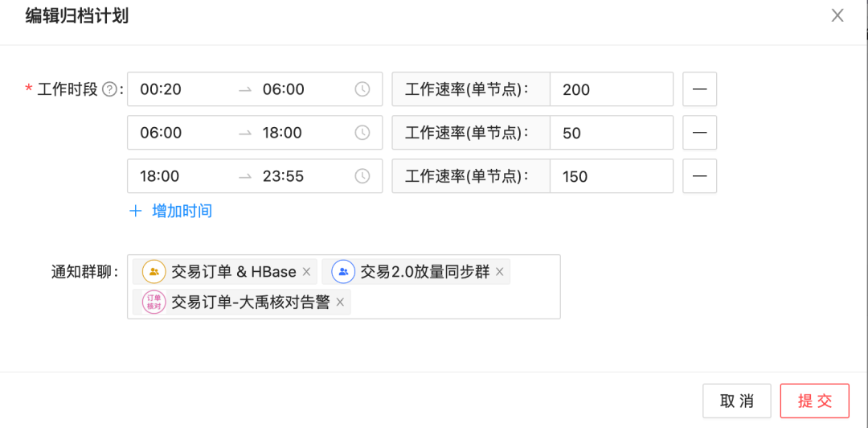Close the 编辑归档计划 dialog
The height and width of the screenshot is (428, 868).
(x=837, y=15)
